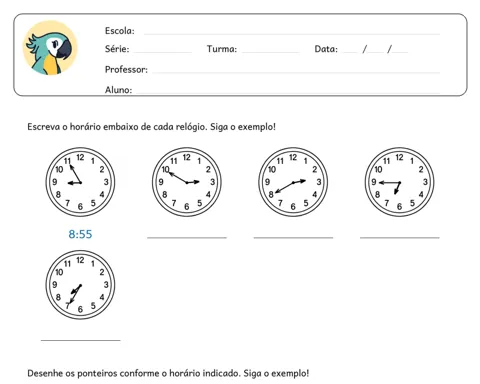Click the third clock in the top row
Image resolution: width=480 pixels, height=384 pixels.
point(293,182)
